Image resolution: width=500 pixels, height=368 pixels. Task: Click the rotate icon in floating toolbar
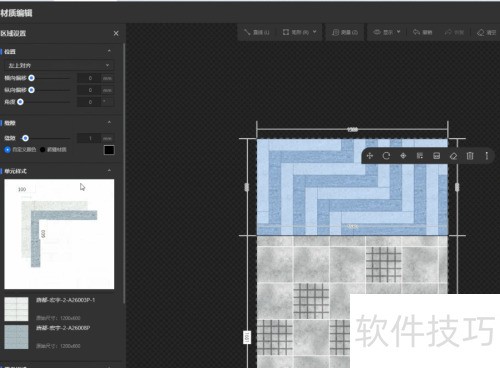(x=386, y=156)
